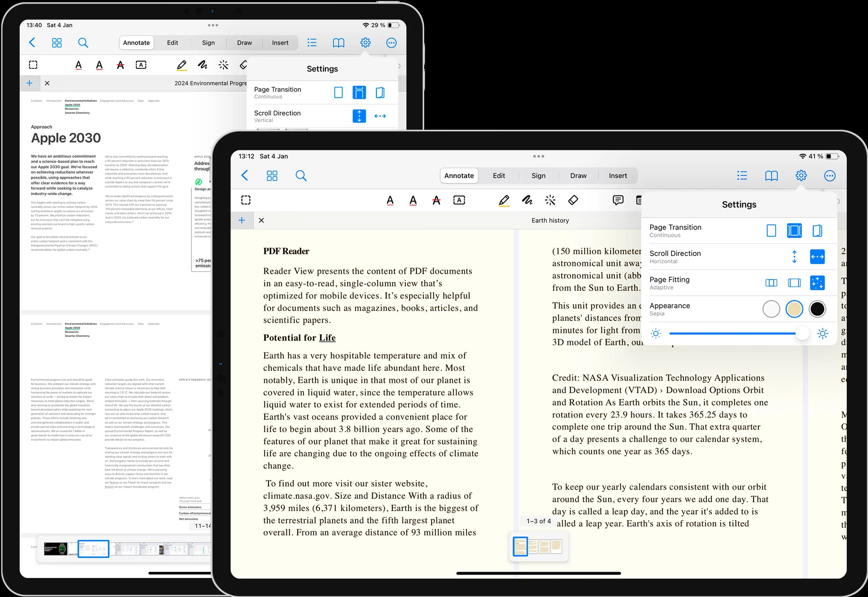This screenshot has width=868, height=597.
Task: Add a new tab with plus on the front iPad
Action: click(242, 220)
